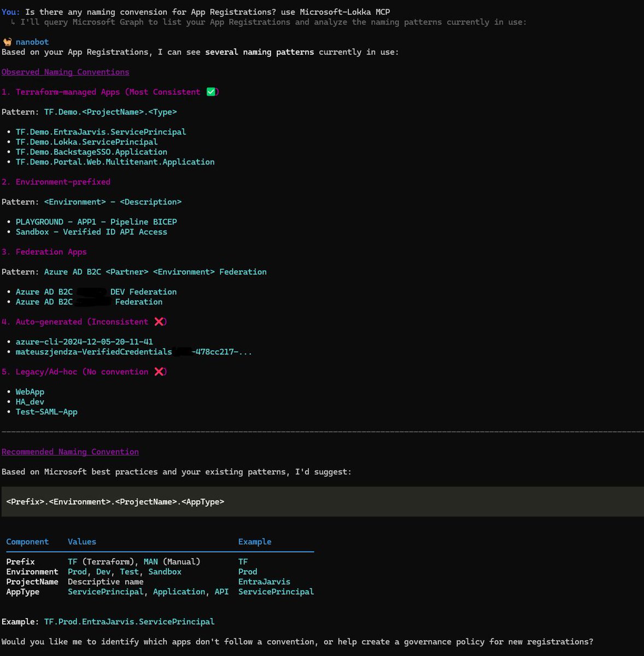This screenshot has width=644, height=656.
Task: Click the Prod, Dev, Test, Sandbox values cell
Action: click(x=125, y=572)
